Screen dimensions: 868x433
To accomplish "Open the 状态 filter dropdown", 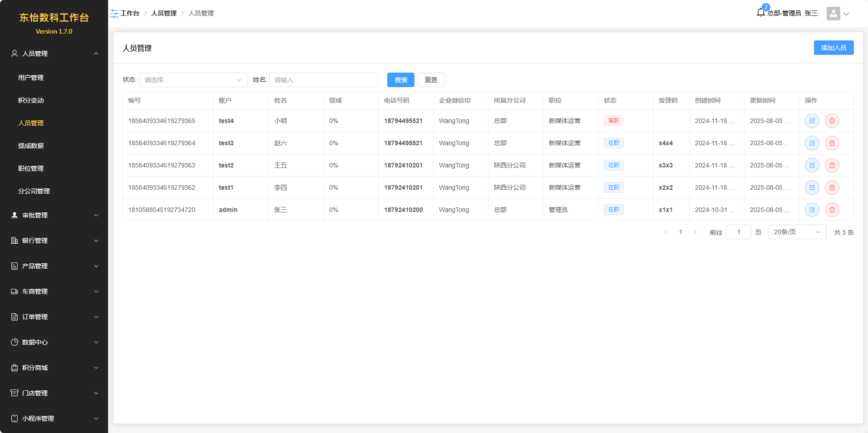I will tap(193, 80).
